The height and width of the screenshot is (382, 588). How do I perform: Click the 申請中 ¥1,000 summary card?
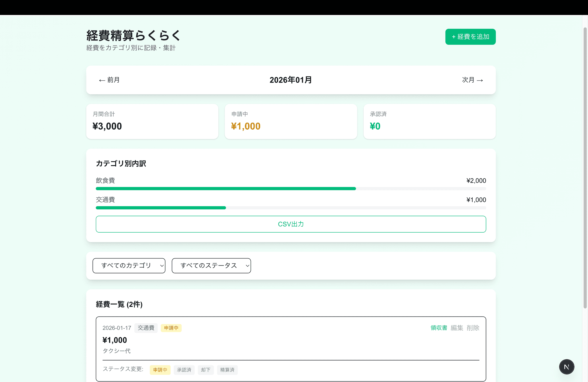pos(291,121)
